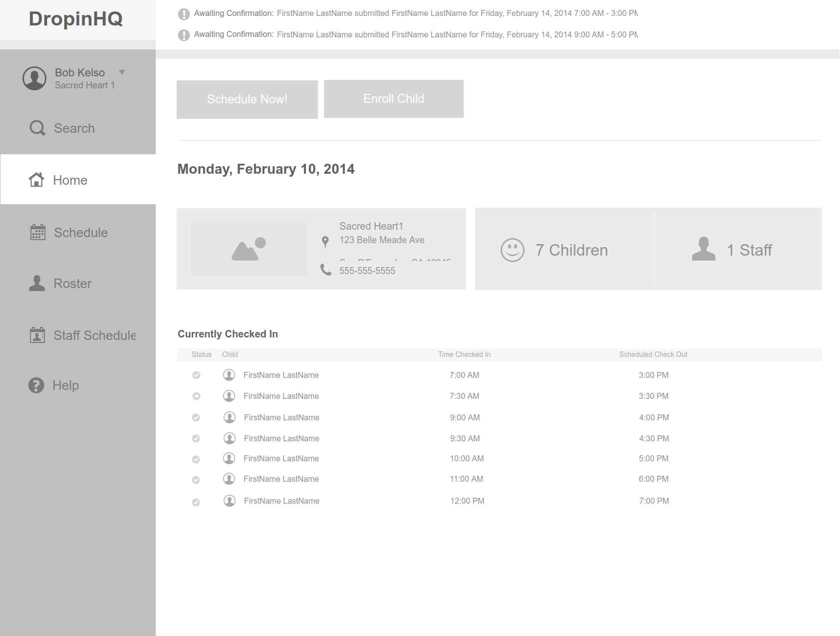The width and height of the screenshot is (840, 636).
Task: Click the 6:00 PM scheduled check out cell
Action: pyautogui.click(x=654, y=479)
